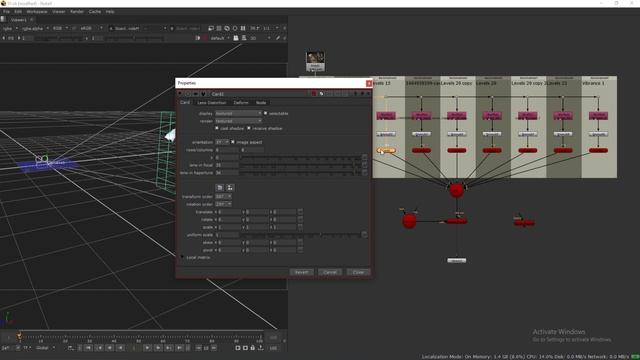Image resolution: width=640 pixels, height=360 pixels.
Task: Jump to first frame button
Action: coord(89,348)
